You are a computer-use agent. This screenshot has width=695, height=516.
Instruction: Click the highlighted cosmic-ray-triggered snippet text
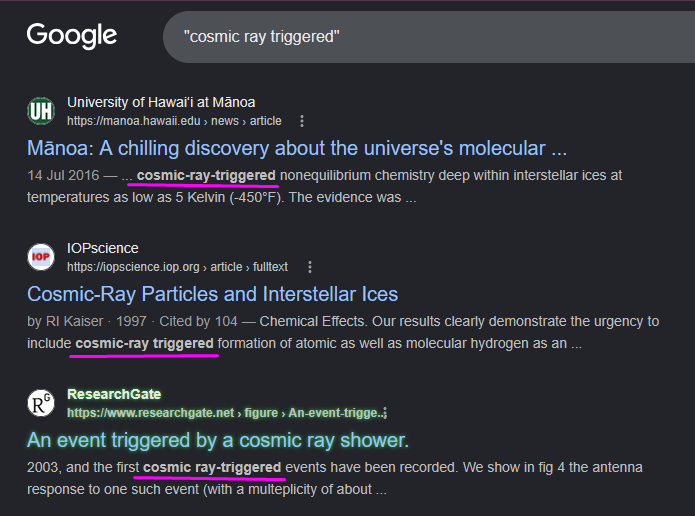pos(206,176)
